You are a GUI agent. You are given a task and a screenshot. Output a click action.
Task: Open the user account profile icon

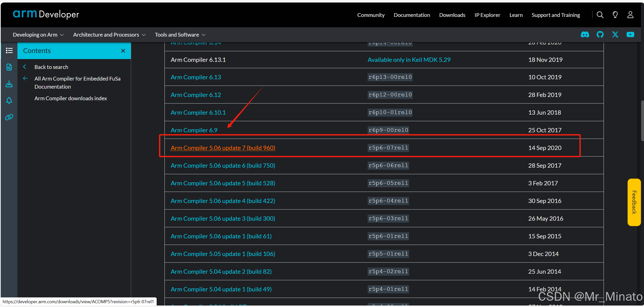630,15
